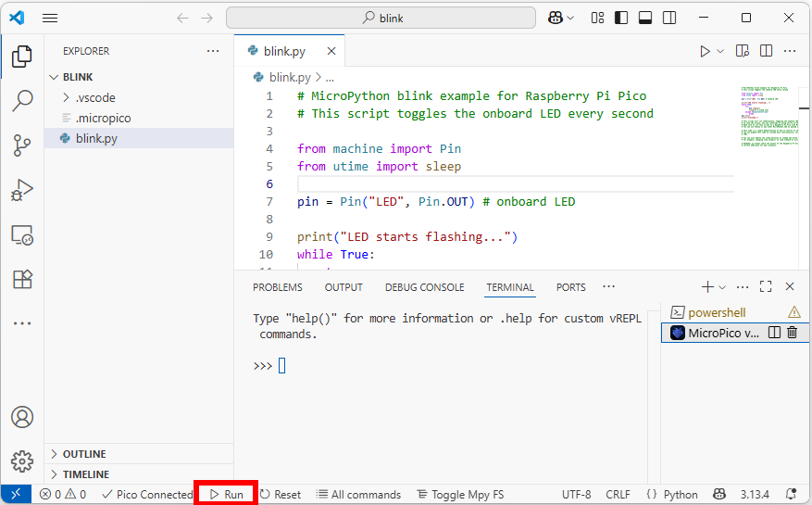This screenshot has width=812, height=505.
Task: Open the Customize Layout control
Action: [597, 19]
